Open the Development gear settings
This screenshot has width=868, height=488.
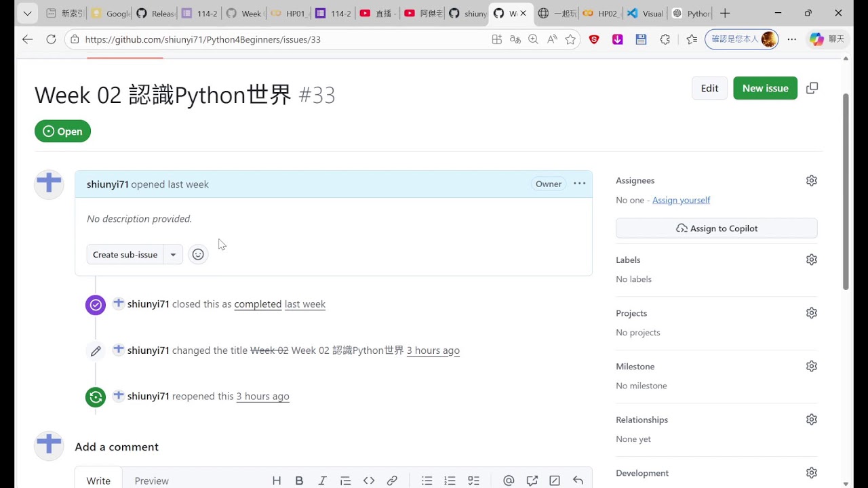811,473
